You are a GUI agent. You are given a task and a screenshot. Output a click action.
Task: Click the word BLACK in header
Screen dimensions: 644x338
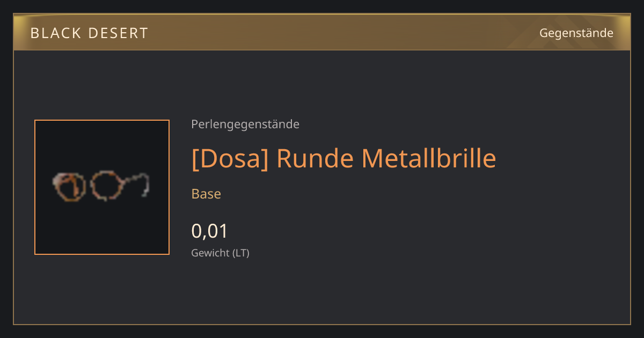(56, 33)
